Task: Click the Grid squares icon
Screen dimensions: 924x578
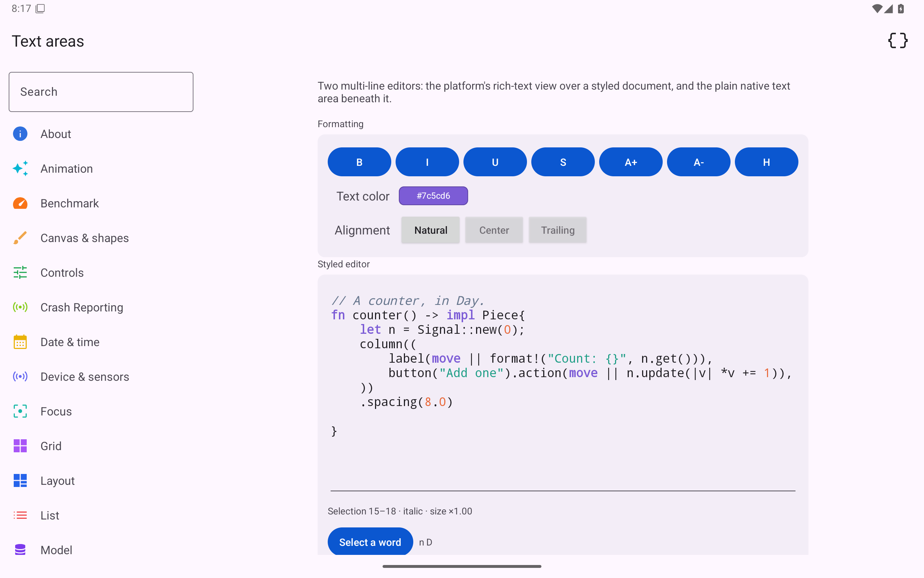Action: click(20, 446)
